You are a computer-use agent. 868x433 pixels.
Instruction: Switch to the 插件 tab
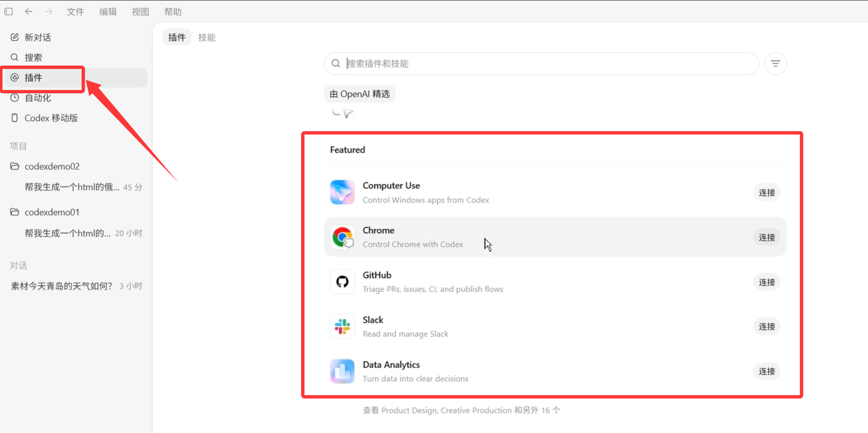tap(177, 37)
